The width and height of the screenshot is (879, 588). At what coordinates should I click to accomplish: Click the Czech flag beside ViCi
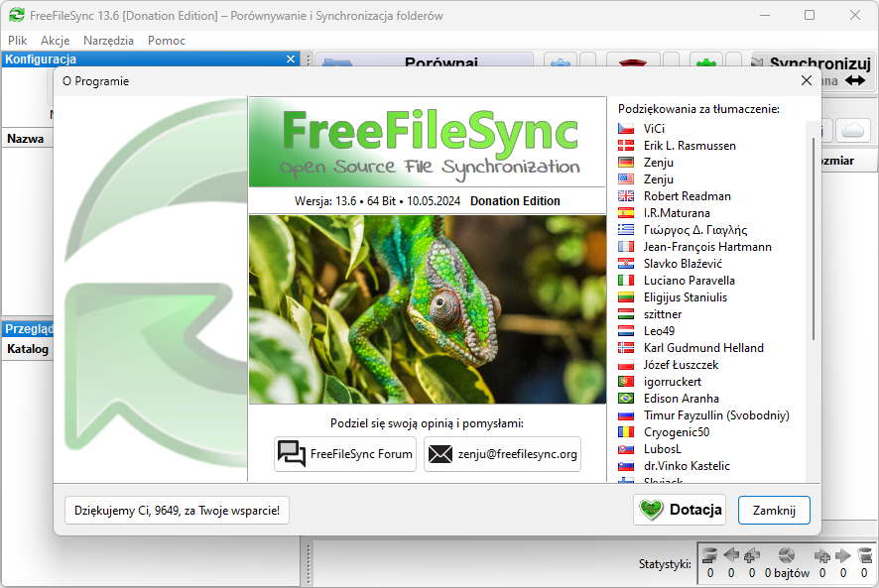coord(626,129)
